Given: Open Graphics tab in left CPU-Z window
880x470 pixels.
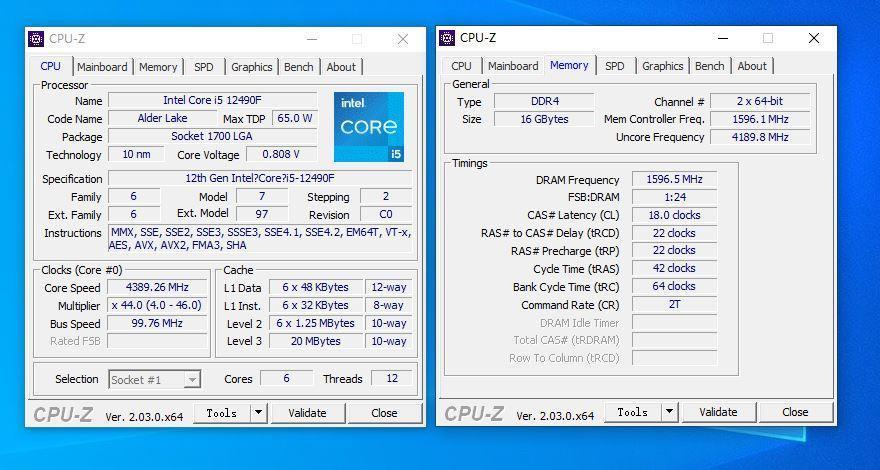Looking at the screenshot, I should pyautogui.click(x=251, y=67).
